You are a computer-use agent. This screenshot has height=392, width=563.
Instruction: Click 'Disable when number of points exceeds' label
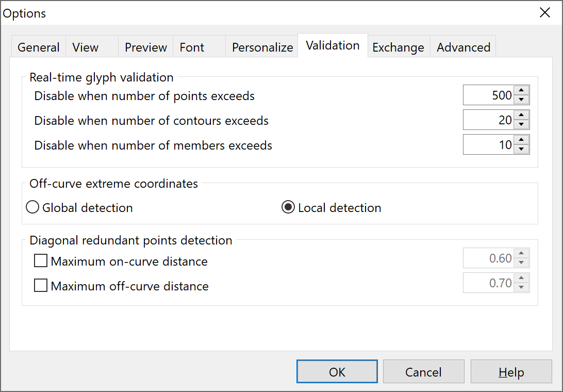coord(144,96)
